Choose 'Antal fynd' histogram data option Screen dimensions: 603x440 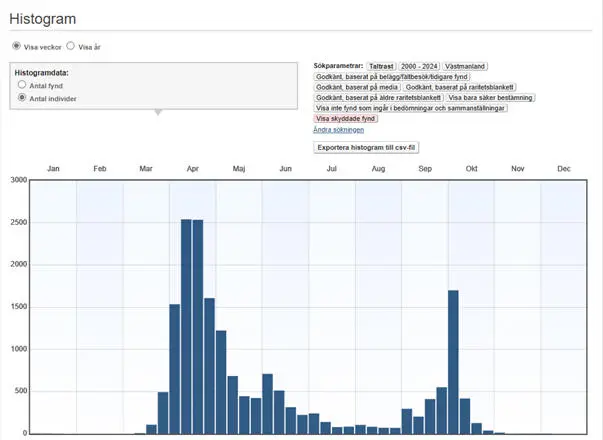click(x=22, y=86)
